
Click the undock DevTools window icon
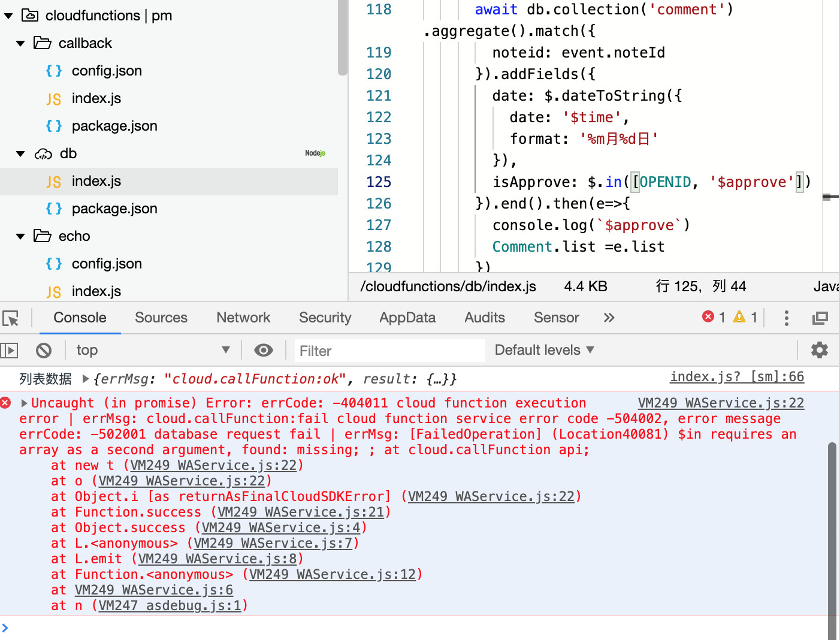pyautogui.click(x=820, y=318)
